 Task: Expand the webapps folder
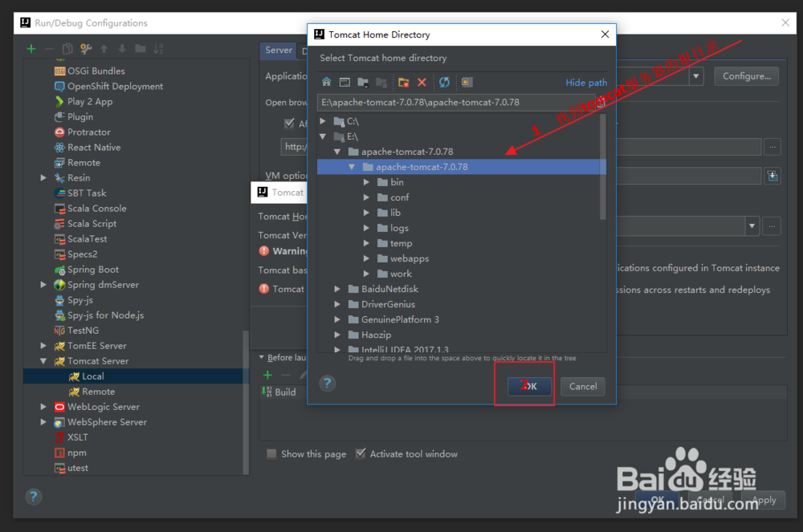tap(366, 258)
